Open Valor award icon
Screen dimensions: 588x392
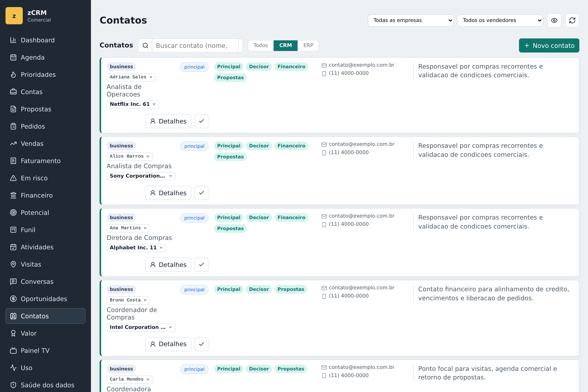point(13,333)
